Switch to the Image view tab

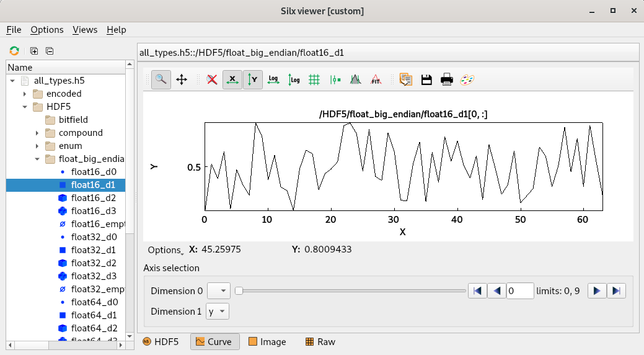[267, 342]
